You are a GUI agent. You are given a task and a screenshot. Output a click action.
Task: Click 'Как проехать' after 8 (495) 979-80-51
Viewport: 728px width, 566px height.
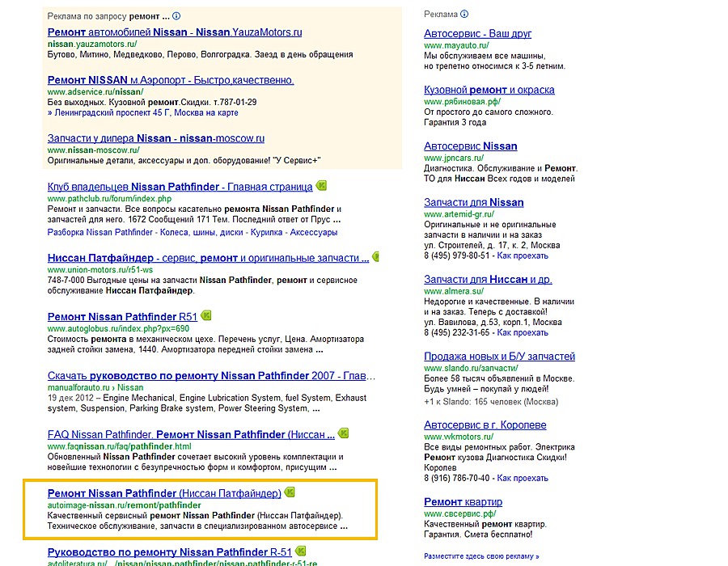tap(523, 256)
